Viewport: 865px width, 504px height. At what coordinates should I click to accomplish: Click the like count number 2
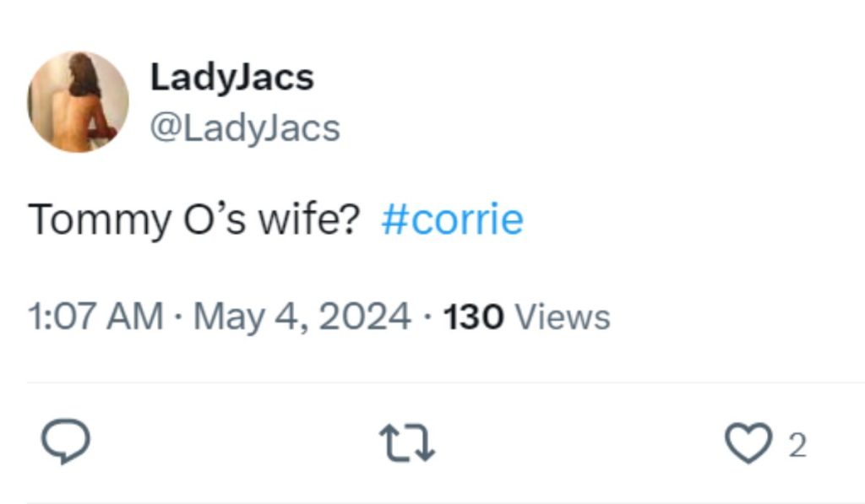click(x=797, y=446)
